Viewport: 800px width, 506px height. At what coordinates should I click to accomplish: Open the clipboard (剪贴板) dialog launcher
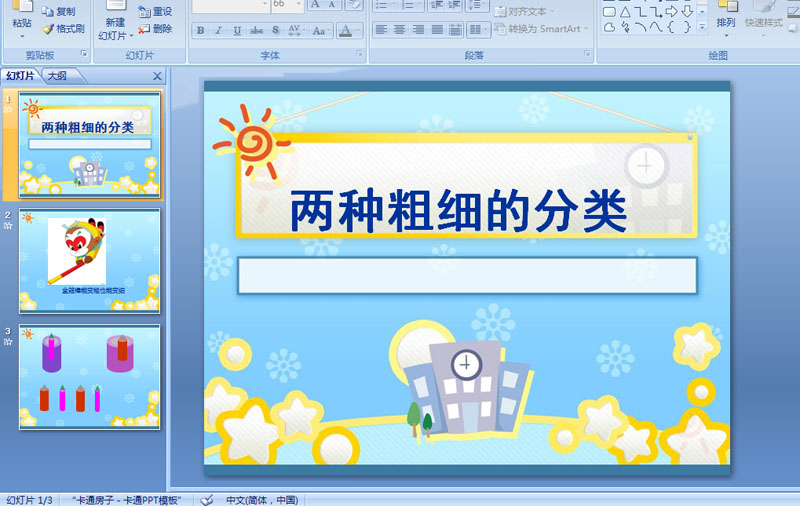(x=84, y=53)
